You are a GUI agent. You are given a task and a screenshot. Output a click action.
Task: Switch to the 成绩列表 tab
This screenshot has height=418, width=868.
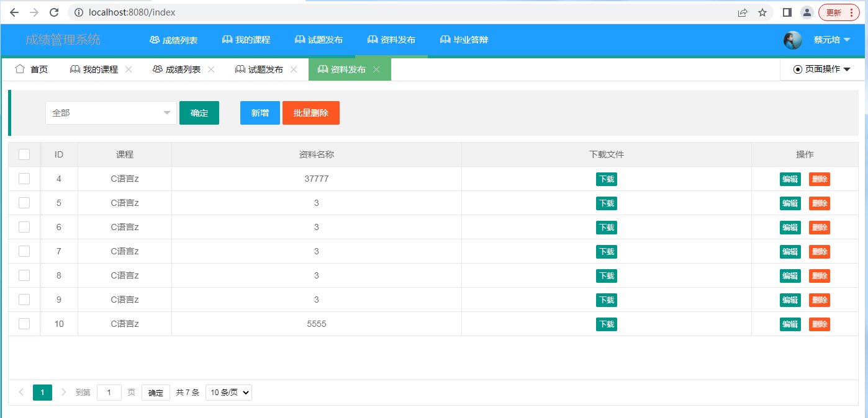click(176, 69)
